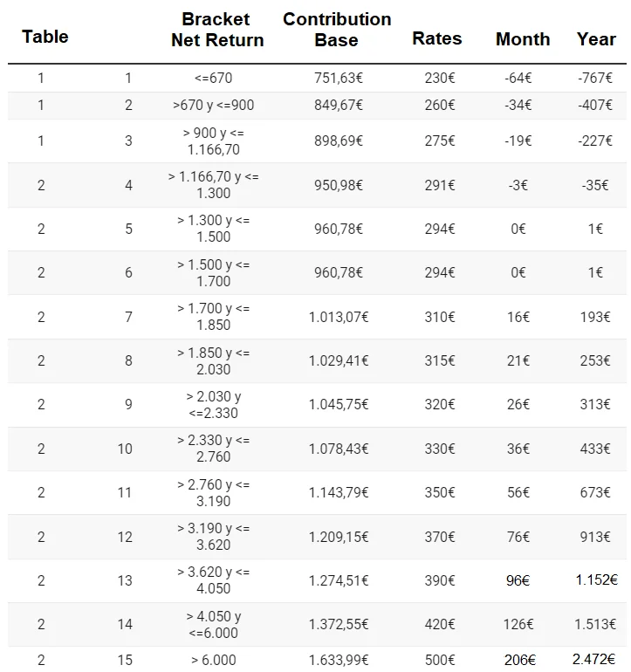Click the Bracket Net Return header
Image resolution: width=631 pixels, height=672 pixels.
pyautogui.click(x=217, y=30)
